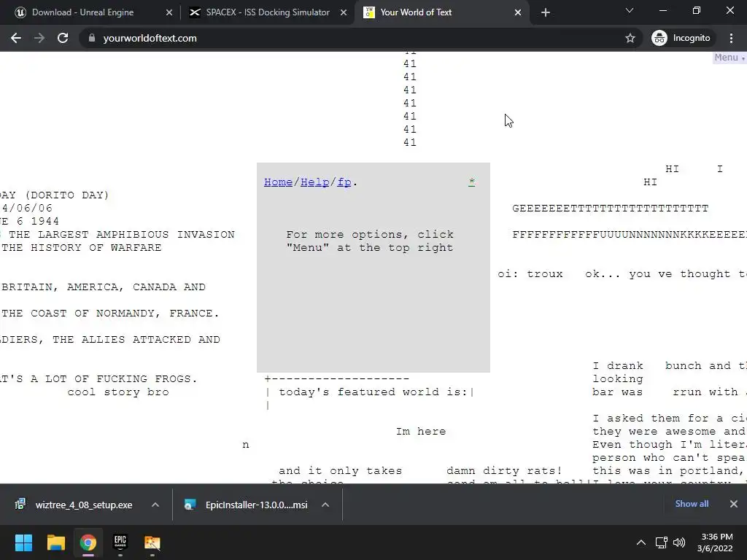The width and height of the screenshot is (747, 560).
Task: Close the Your World of Text tab
Action: [x=518, y=13]
